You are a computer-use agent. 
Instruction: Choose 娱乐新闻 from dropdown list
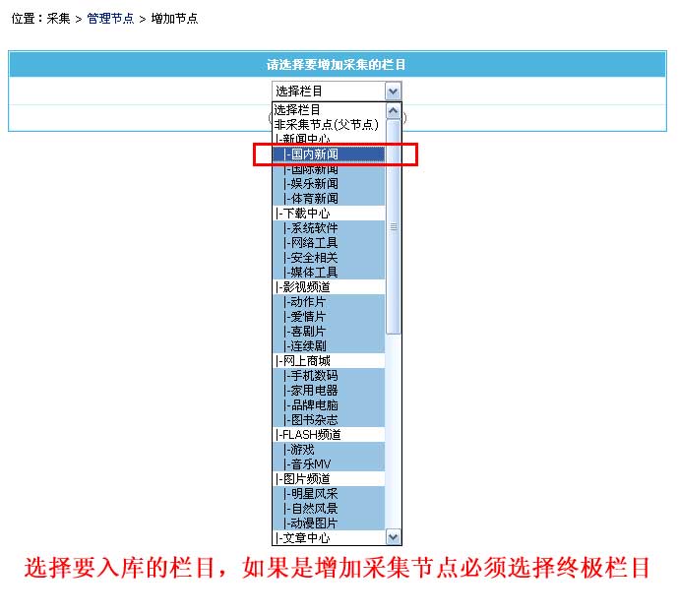[311, 184]
